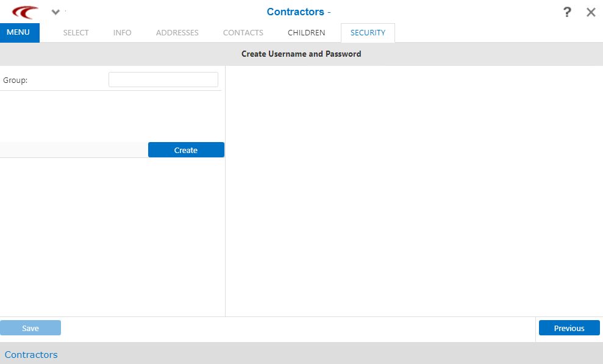The height and width of the screenshot is (364, 603).
Task: Focus the Group input field
Action: [x=163, y=80]
